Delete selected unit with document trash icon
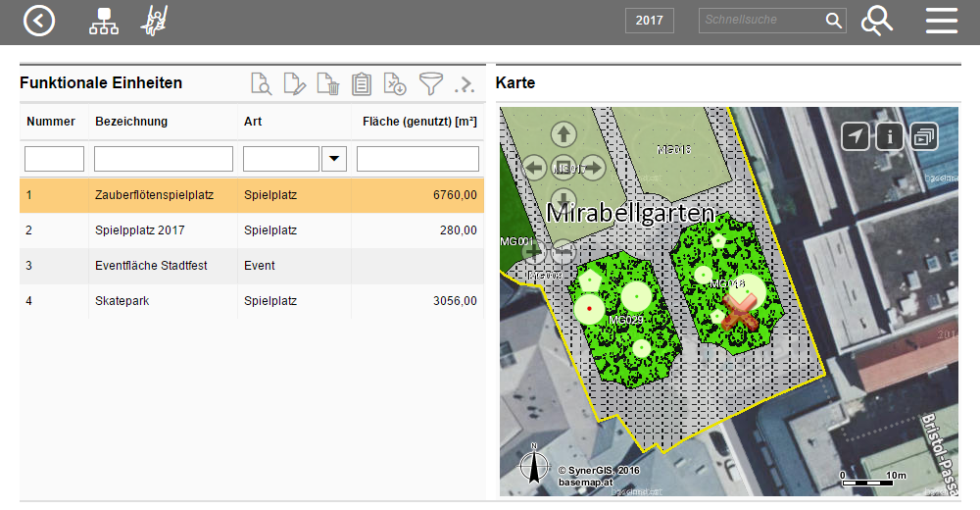980x510 pixels. click(328, 83)
